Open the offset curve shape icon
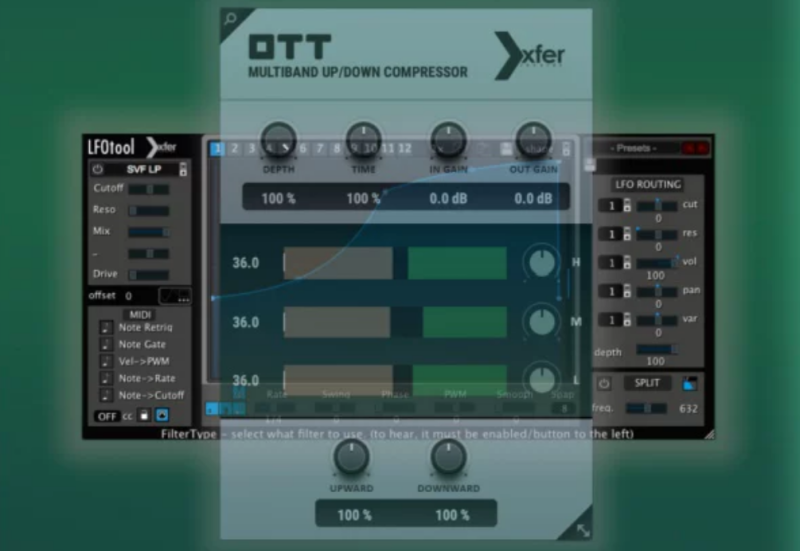This screenshot has width=800, height=551. [174, 296]
